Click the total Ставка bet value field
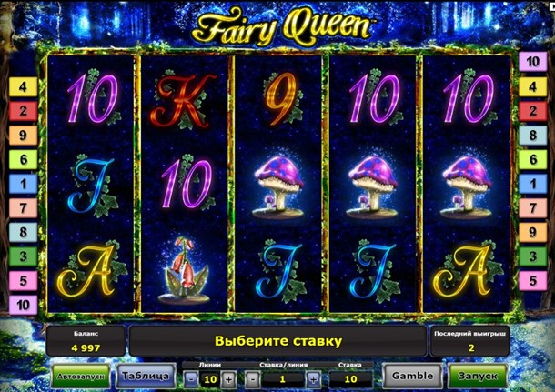 350,379
